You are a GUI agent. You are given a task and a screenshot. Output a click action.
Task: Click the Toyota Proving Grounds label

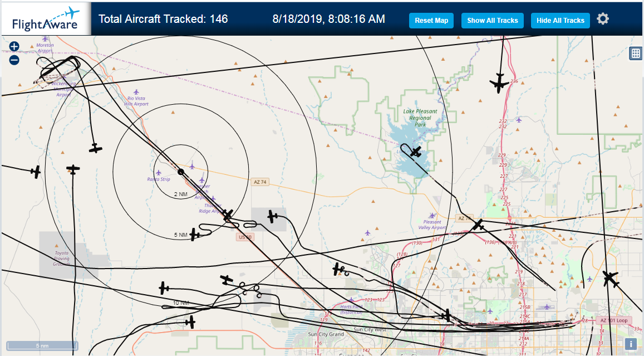click(x=62, y=259)
